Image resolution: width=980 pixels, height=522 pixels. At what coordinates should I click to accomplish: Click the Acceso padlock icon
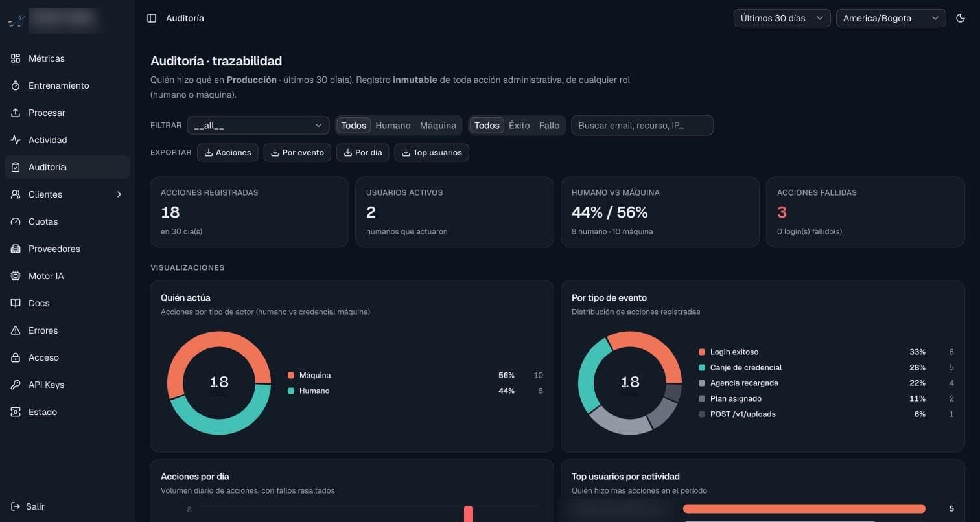coord(16,357)
